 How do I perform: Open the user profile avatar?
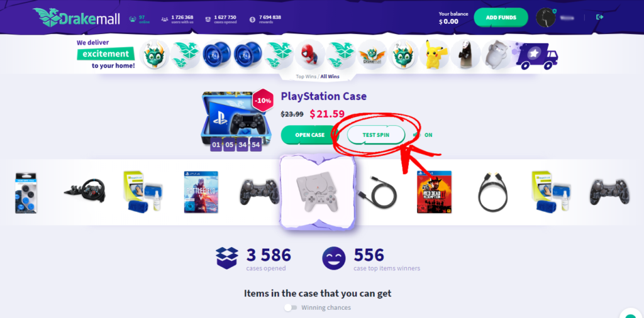click(546, 18)
